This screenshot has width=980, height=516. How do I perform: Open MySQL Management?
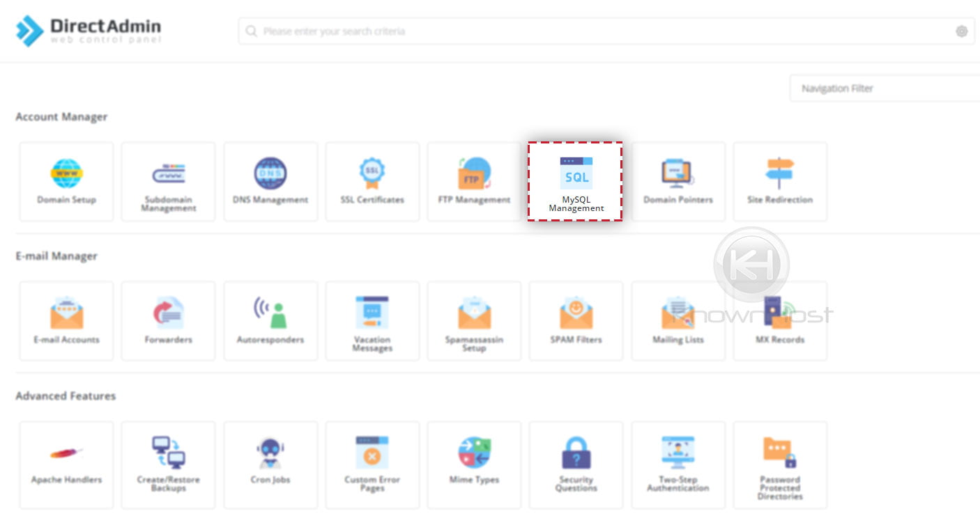pyautogui.click(x=576, y=181)
